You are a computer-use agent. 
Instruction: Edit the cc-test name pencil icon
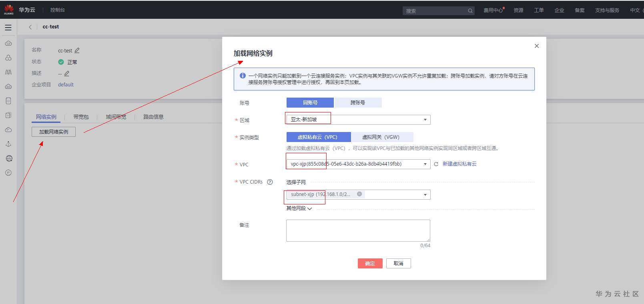click(77, 50)
